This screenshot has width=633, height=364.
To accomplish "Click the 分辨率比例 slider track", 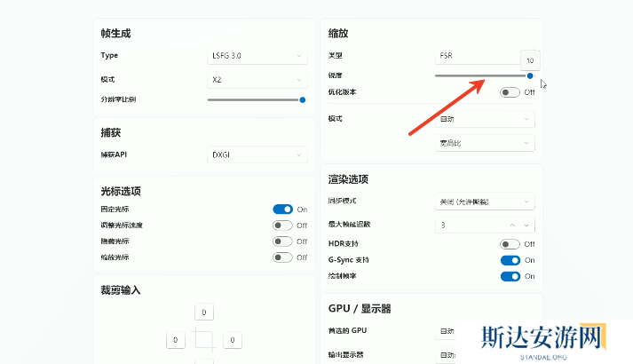I will pyautogui.click(x=253, y=99).
